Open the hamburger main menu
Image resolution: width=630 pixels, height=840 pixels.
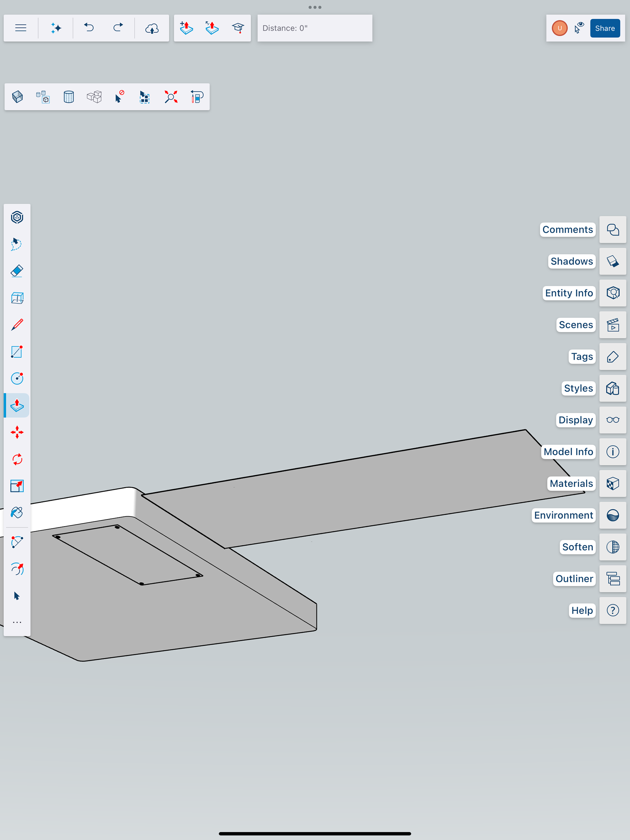pyautogui.click(x=21, y=28)
